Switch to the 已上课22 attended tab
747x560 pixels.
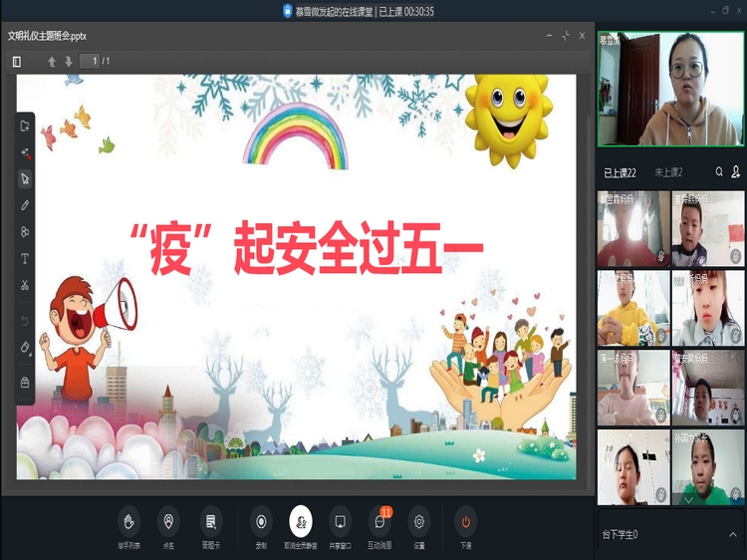[x=620, y=172]
